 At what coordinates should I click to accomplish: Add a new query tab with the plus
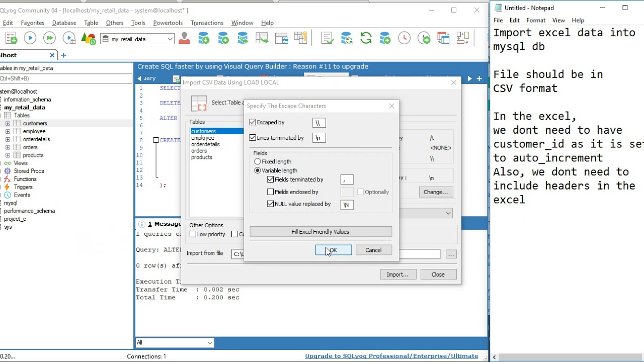coord(479,78)
